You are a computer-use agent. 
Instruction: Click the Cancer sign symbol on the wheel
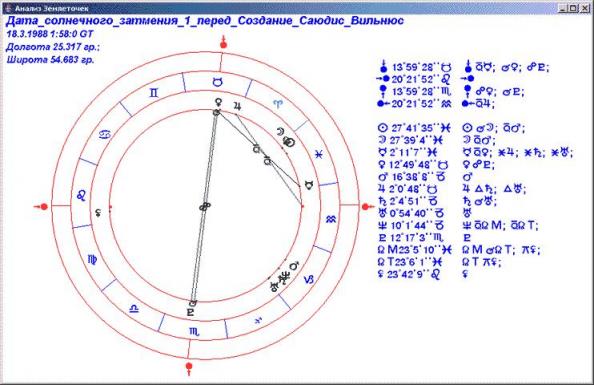coord(105,134)
